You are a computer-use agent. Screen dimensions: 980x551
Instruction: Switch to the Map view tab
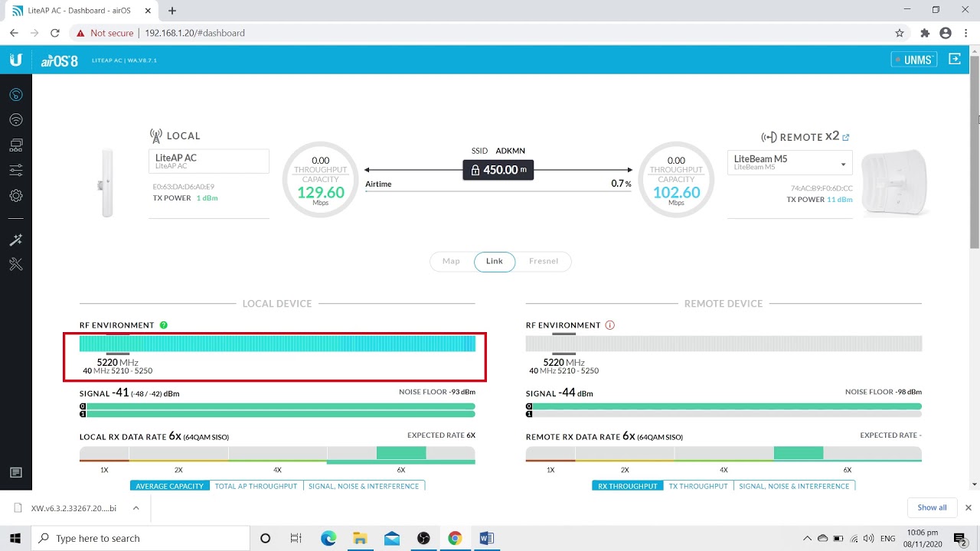click(451, 261)
